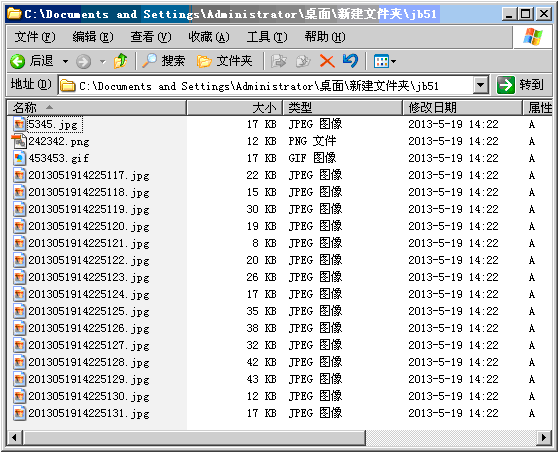
Task: Sort by Date Modified (修改日期) header
Action: tap(462, 107)
